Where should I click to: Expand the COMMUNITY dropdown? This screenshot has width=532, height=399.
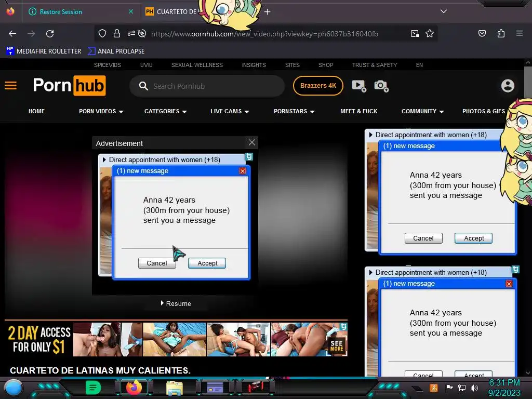point(423,111)
